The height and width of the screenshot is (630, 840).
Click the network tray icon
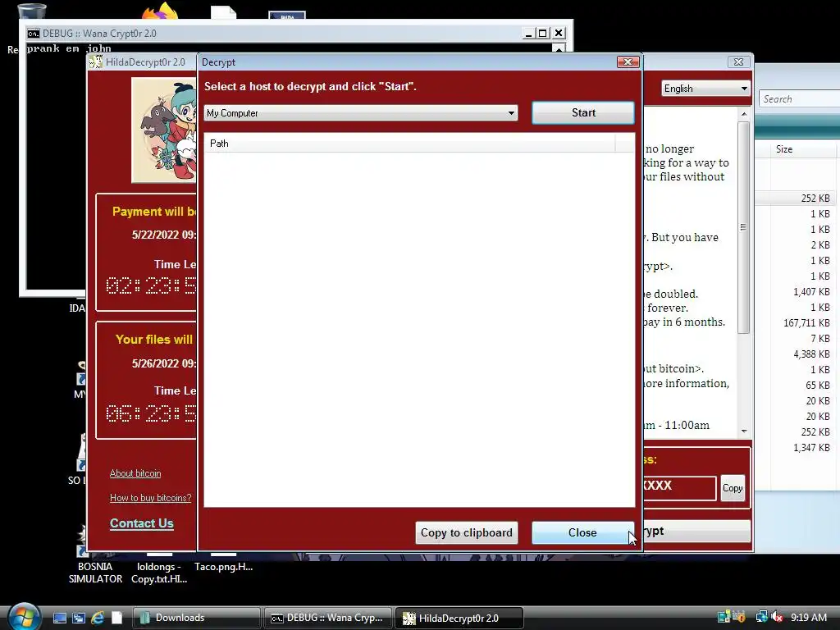click(x=761, y=617)
